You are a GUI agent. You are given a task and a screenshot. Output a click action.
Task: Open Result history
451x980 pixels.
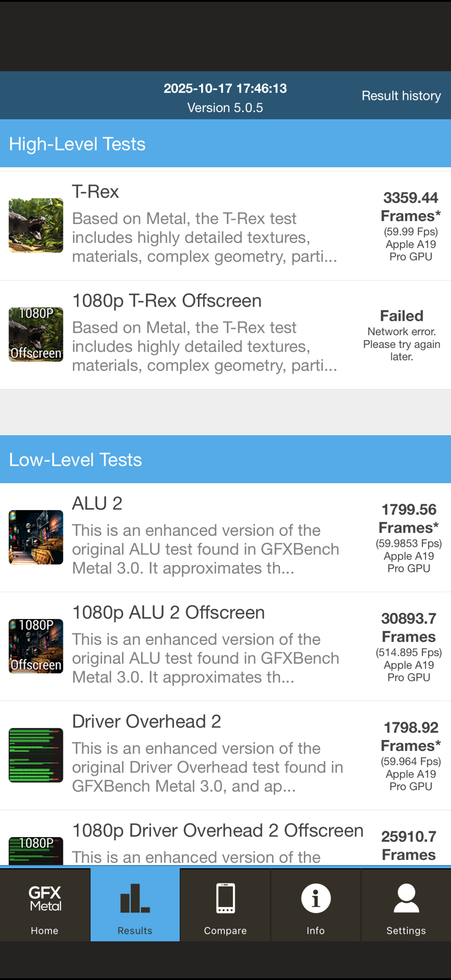(401, 96)
